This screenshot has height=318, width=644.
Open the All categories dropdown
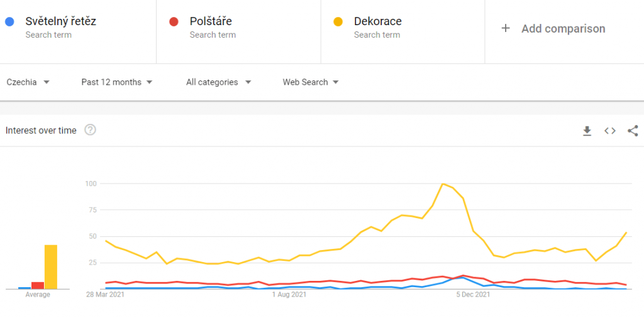pos(218,82)
